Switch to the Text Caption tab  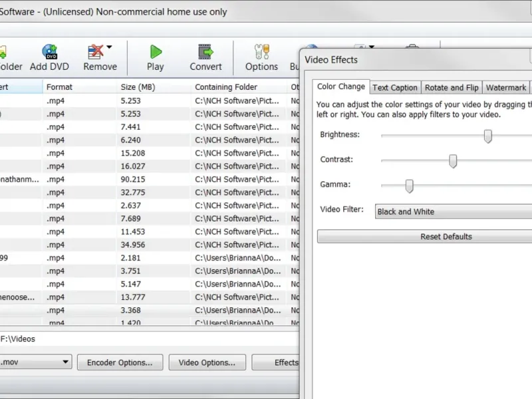pyautogui.click(x=395, y=88)
